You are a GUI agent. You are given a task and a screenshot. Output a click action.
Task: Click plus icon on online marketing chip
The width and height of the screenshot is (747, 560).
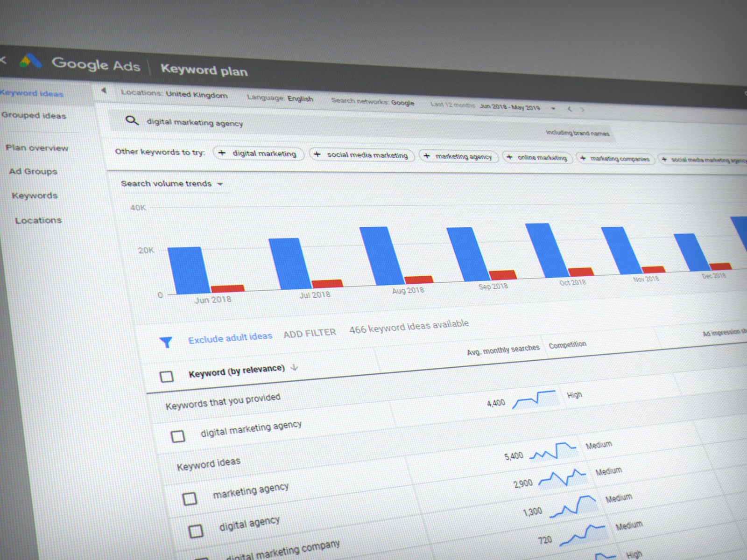click(x=509, y=157)
